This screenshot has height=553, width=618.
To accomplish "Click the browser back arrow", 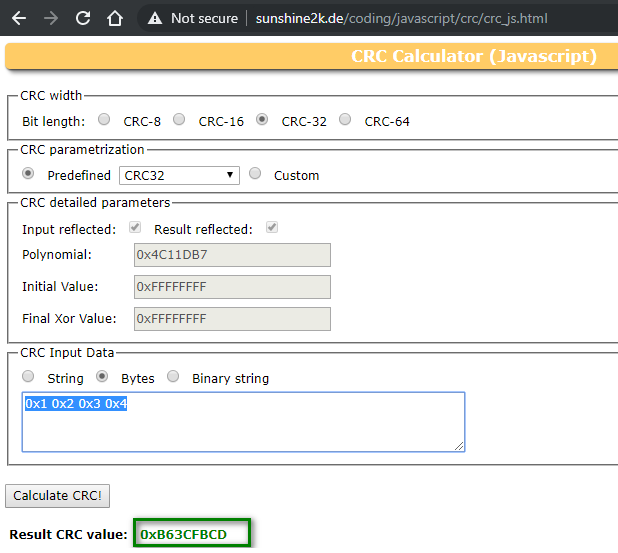I will pyautogui.click(x=19, y=18).
